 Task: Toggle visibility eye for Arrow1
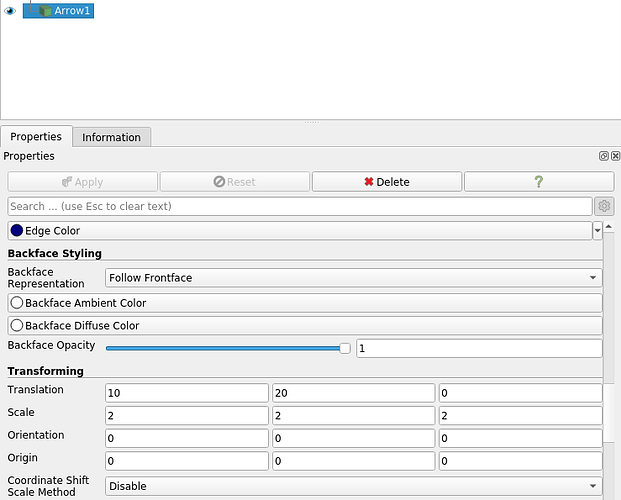[x=10, y=10]
